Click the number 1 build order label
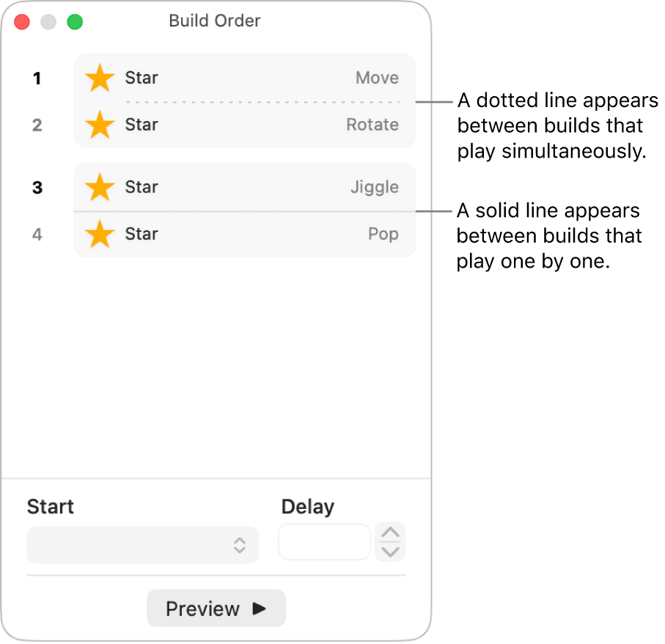 (37, 78)
